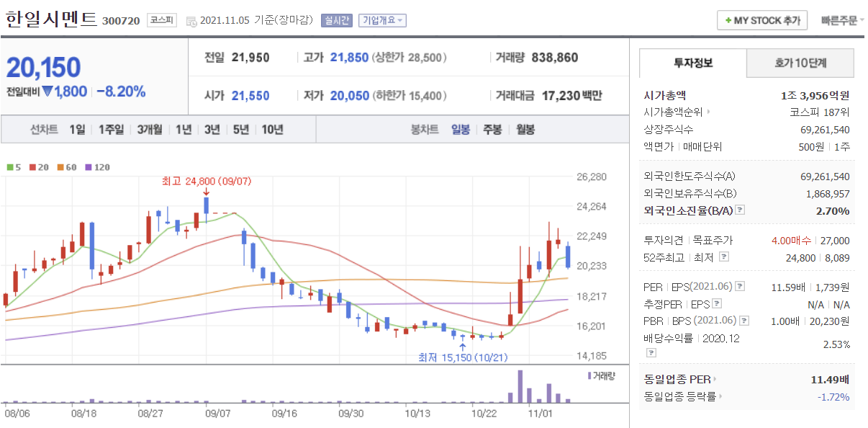The image size is (868, 428).
Task: Open the 기업개요 dropdown
Action: (x=382, y=20)
